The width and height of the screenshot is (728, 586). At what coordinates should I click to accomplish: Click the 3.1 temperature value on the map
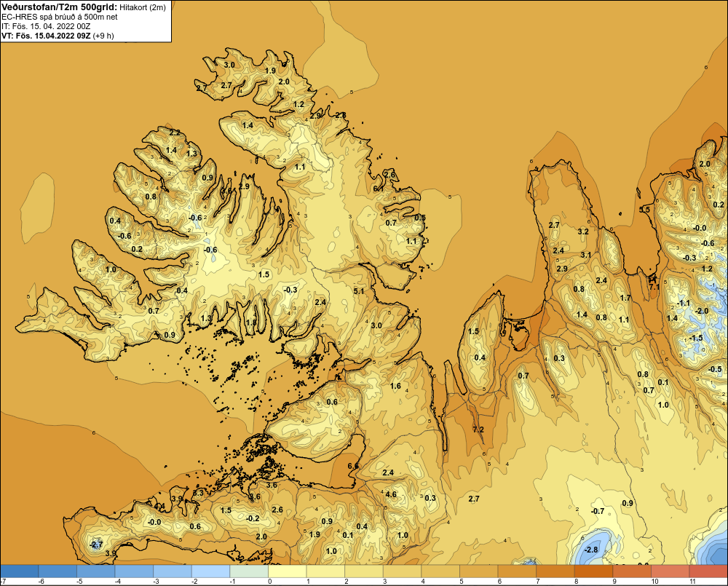[586, 255]
